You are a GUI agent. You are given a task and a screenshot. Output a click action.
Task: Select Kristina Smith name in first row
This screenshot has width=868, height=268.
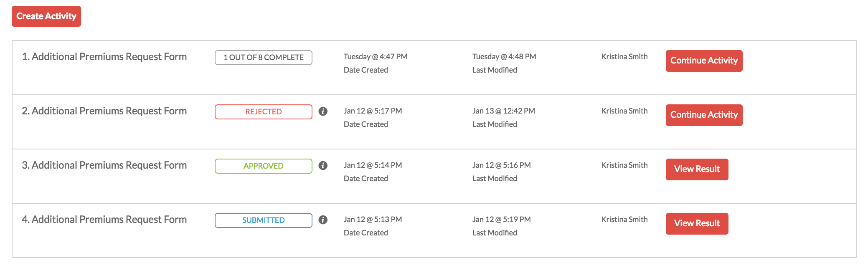624,57
